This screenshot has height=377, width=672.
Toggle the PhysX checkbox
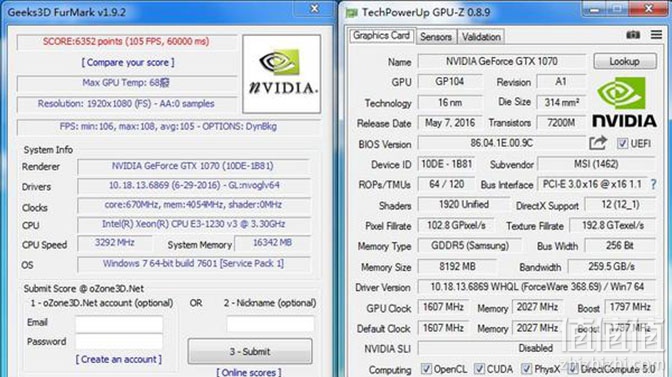[x=526, y=368]
